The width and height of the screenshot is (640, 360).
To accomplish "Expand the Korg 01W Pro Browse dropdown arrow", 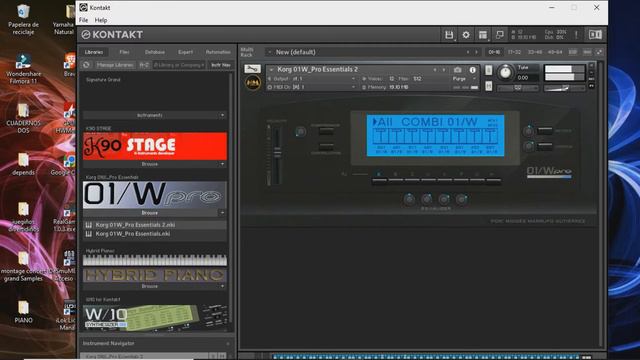I will pyautogui.click(x=222, y=213).
